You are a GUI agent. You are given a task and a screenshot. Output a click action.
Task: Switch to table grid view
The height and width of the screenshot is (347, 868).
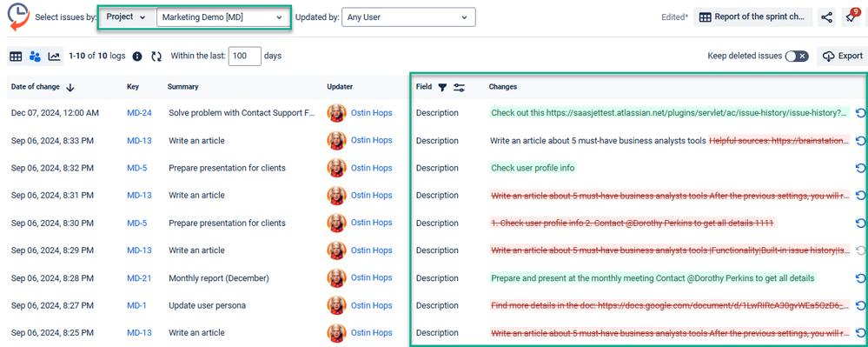(x=16, y=56)
